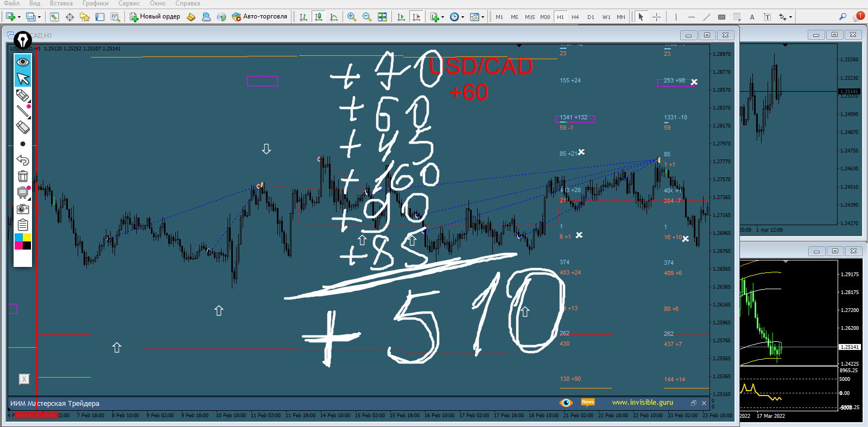Expand the Periods clock dropdown arrow

(x=462, y=17)
